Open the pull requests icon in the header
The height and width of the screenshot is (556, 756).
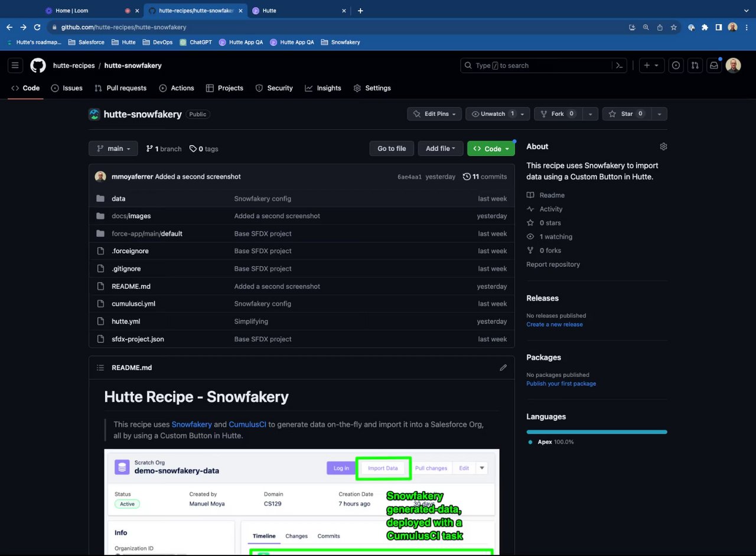tap(695, 66)
